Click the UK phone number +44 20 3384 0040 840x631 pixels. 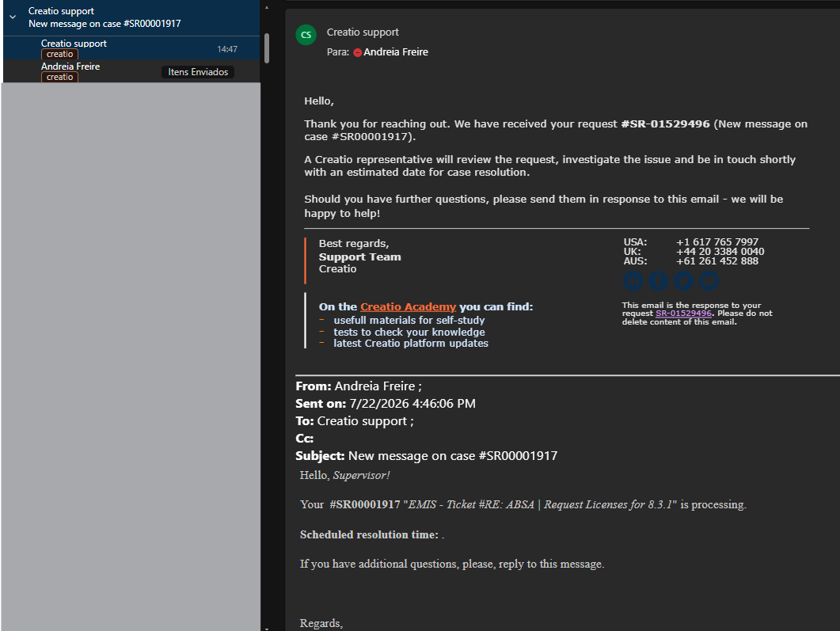pyautogui.click(x=720, y=252)
